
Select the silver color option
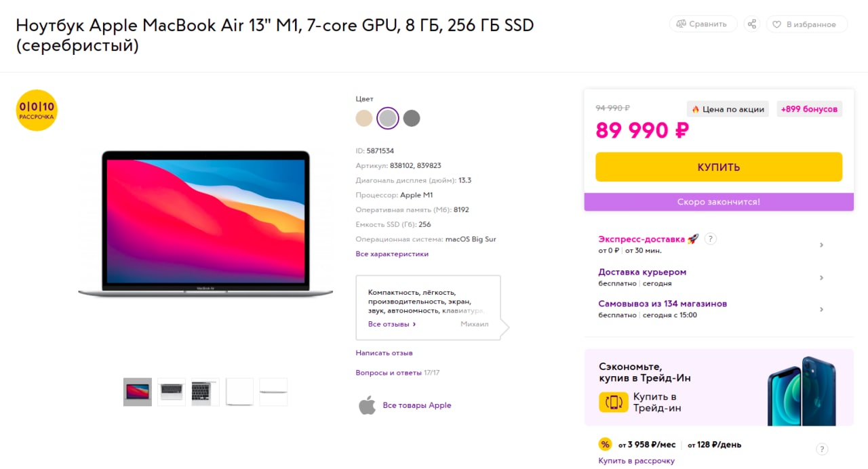387,119
